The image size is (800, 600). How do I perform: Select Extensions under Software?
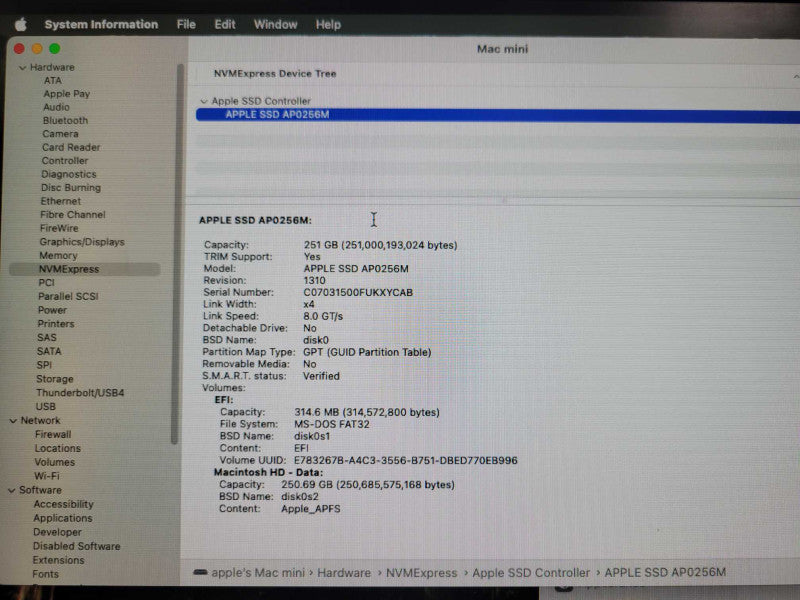(58, 560)
